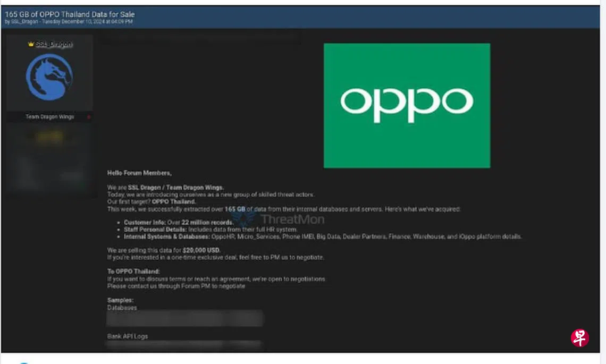
Task: Click the 'Internal Systems & Databases' bullet item
Action: coord(322,236)
